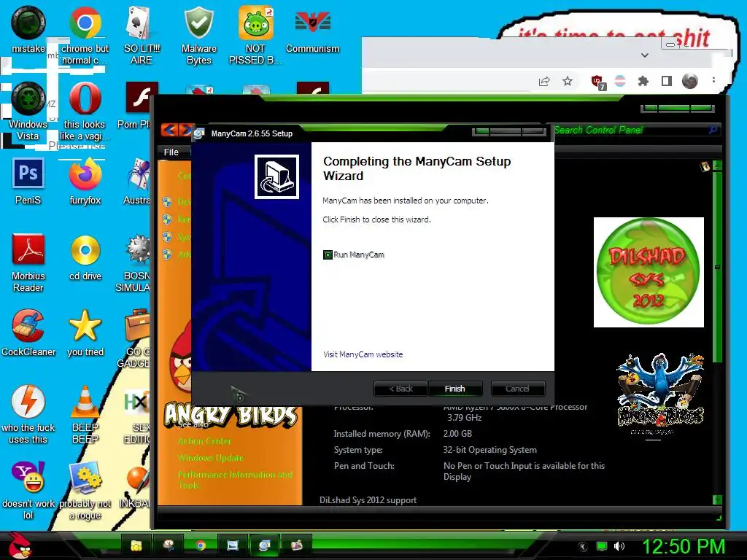The image size is (747, 560).
Task: Click the Angry Birds Rio picture in Control Panel
Action: [x=659, y=394]
